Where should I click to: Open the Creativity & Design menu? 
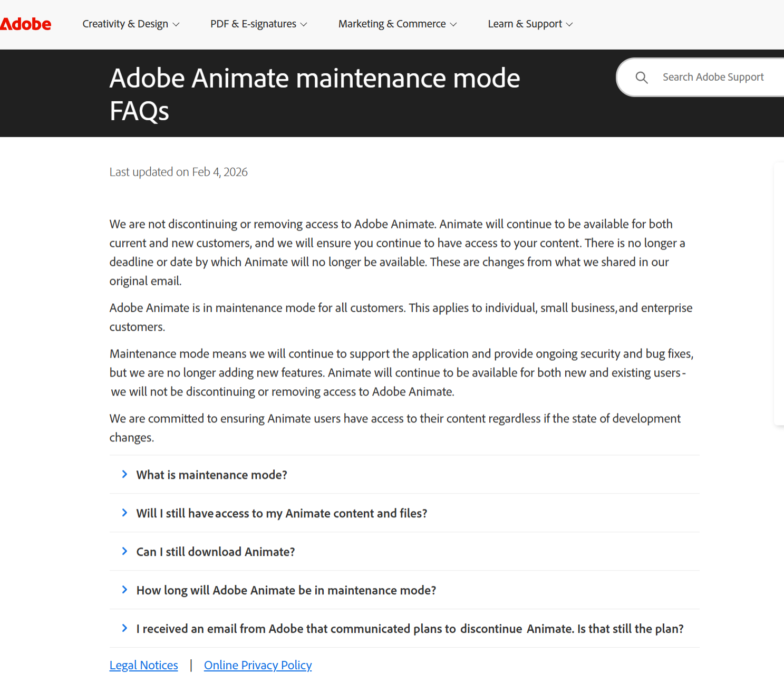125,24
